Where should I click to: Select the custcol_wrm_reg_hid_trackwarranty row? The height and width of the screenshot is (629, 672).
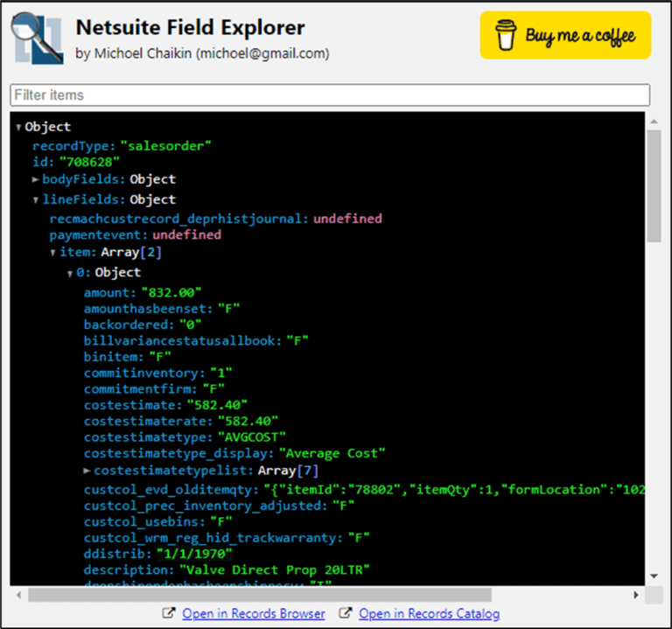[227, 538]
